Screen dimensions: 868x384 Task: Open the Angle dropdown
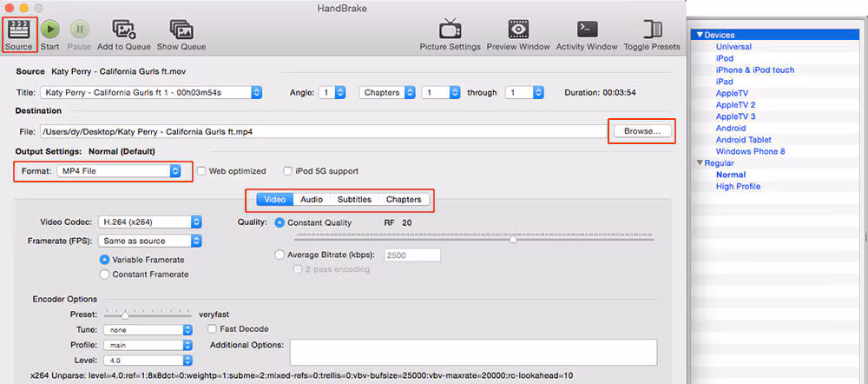(x=332, y=93)
